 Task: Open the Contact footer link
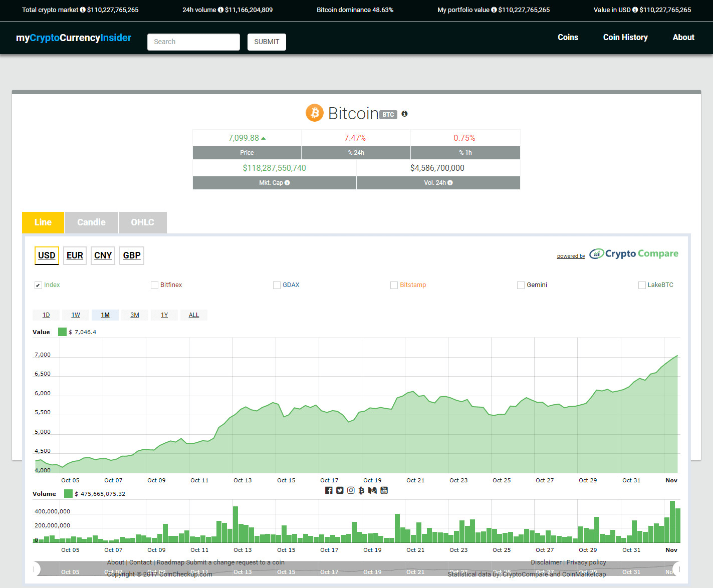pyautogui.click(x=140, y=562)
